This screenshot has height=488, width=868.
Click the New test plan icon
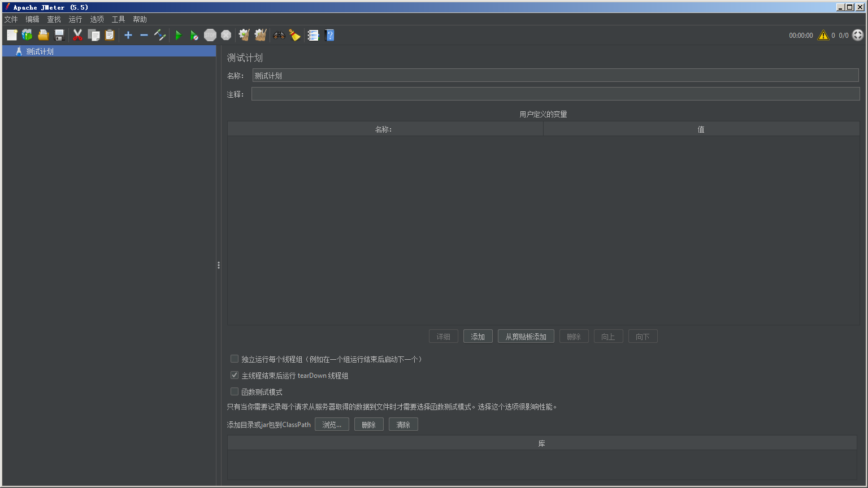tap(12, 35)
